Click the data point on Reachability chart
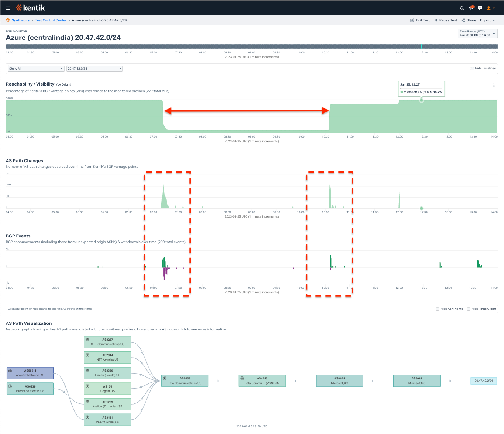504x434 pixels. [421, 100]
